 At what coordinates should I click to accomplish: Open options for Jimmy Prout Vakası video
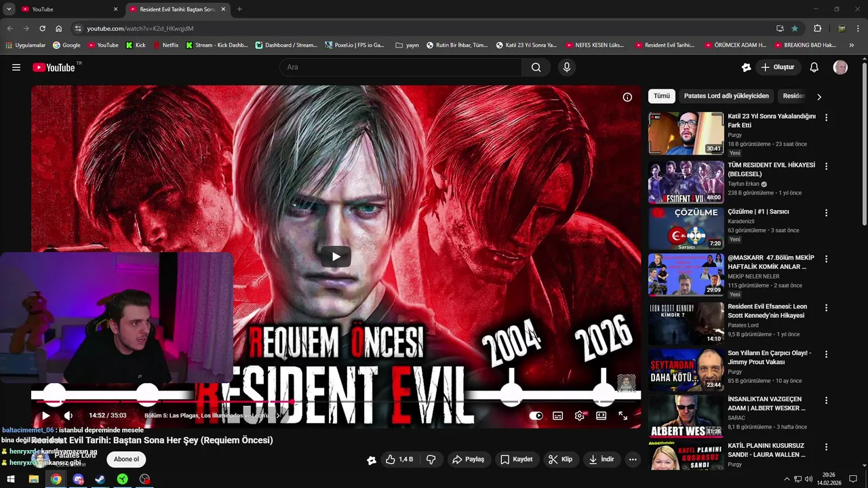pos(826,354)
